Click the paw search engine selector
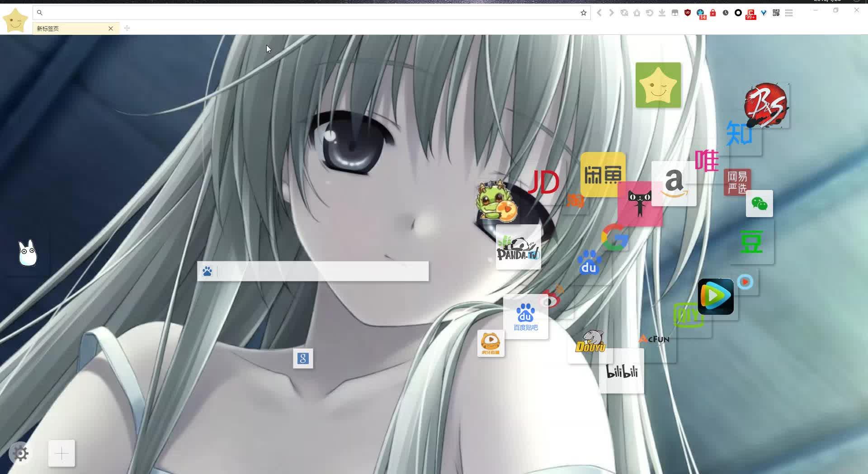This screenshot has width=868, height=474. click(x=208, y=271)
